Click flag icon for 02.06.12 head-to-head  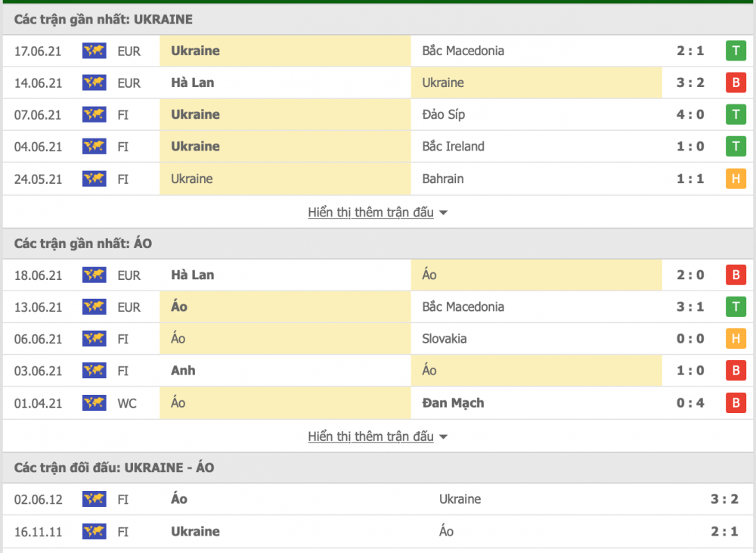94,499
